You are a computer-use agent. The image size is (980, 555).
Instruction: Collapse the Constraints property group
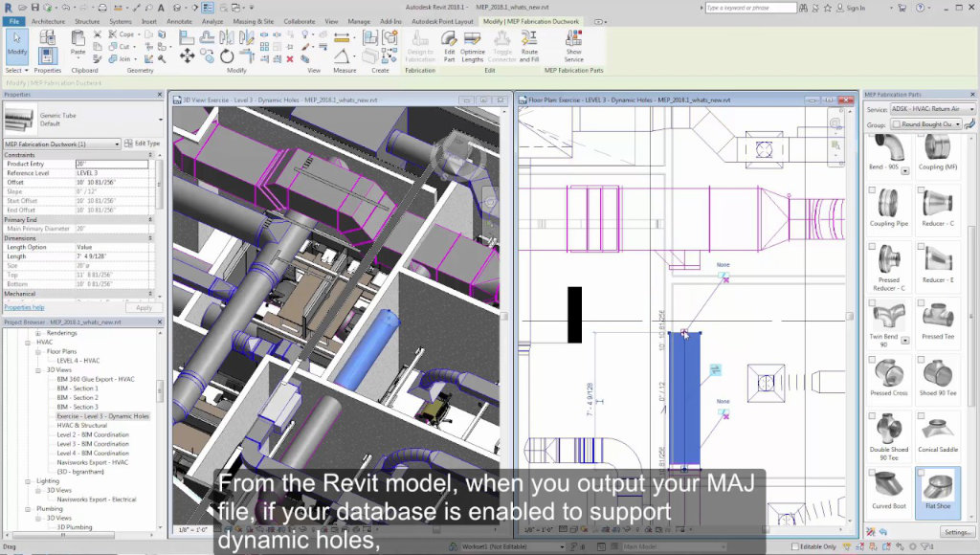150,154
